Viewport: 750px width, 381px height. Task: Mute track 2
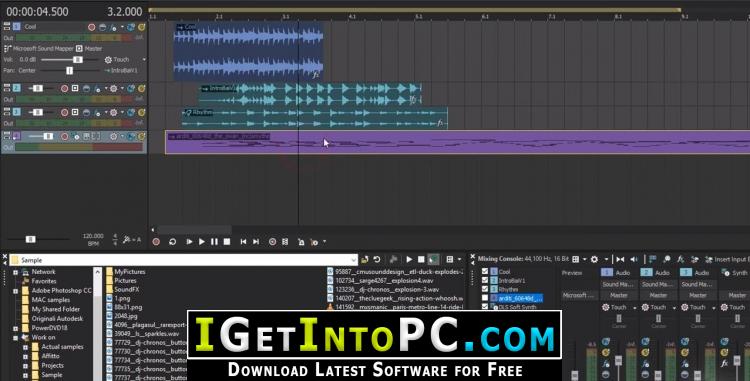pyautogui.click(x=131, y=88)
